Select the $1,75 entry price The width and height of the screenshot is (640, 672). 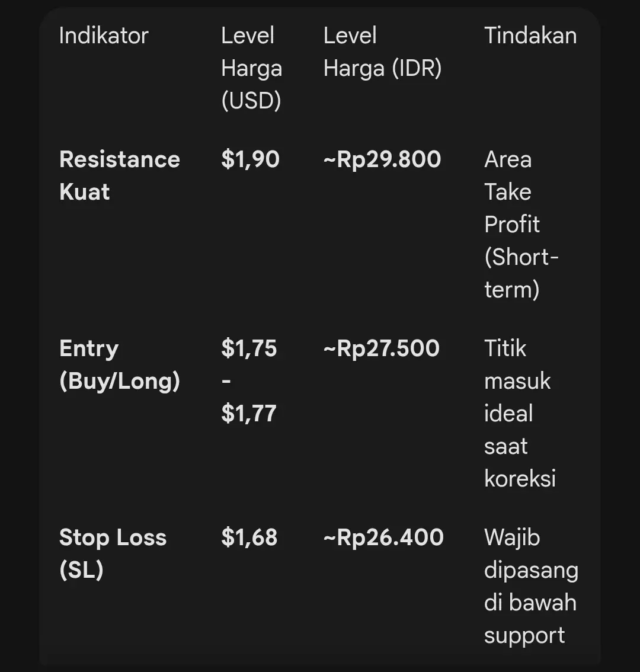coord(249,348)
